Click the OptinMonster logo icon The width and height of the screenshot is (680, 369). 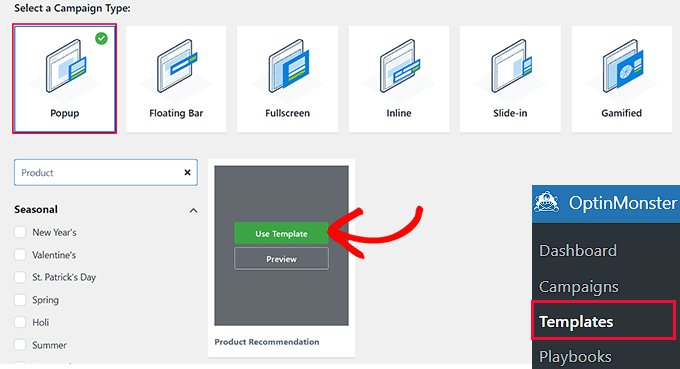[547, 202]
